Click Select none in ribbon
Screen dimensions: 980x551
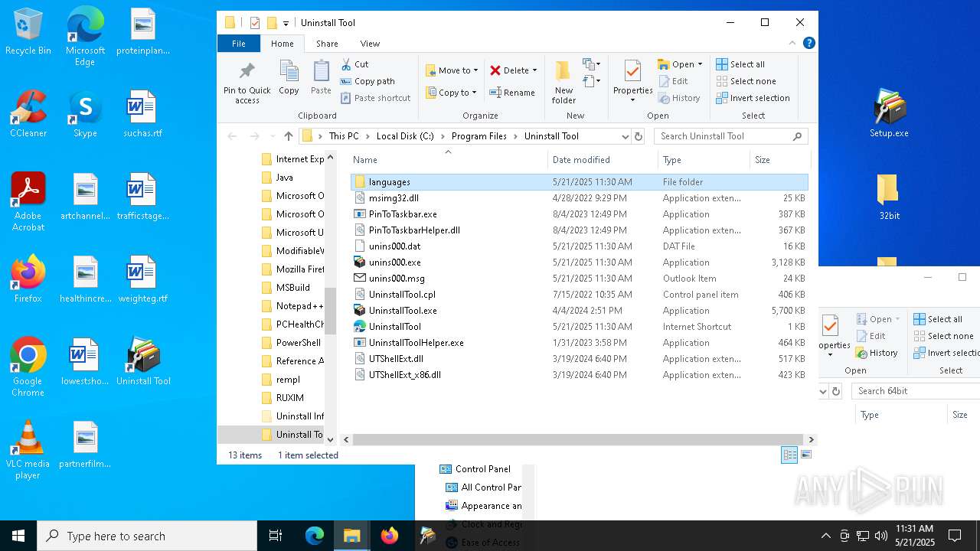point(746,81)
